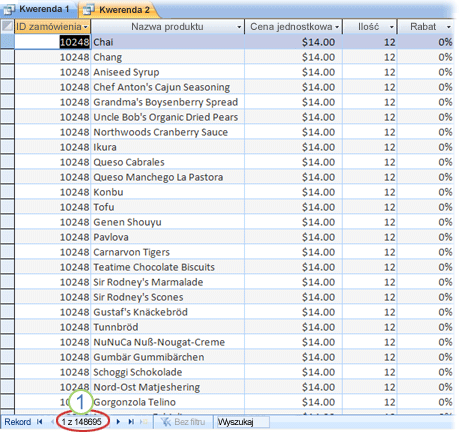The width and height of the screenshot is (459, 432).
Task: Open the Cena jednostkowa column dropdown arrow
Action: 337,27
